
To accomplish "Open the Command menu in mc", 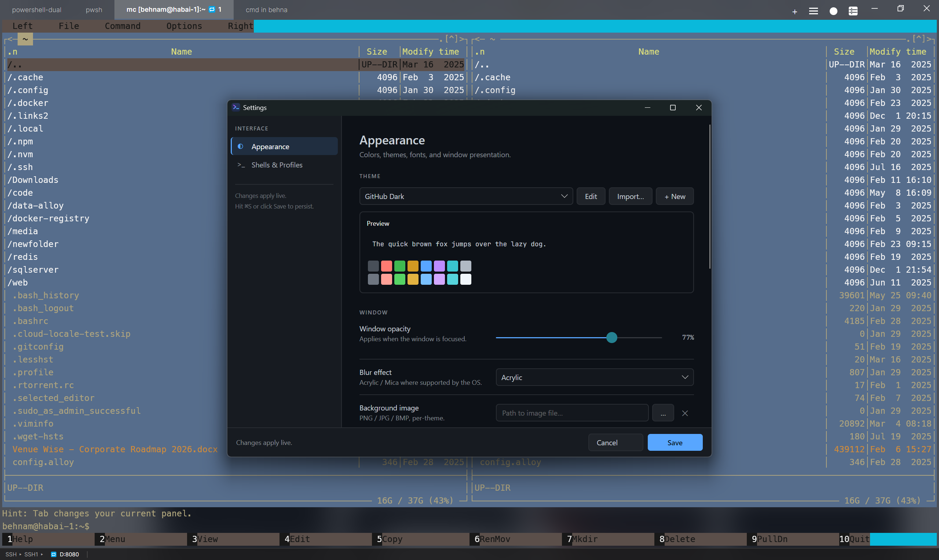I will (123, 26).
